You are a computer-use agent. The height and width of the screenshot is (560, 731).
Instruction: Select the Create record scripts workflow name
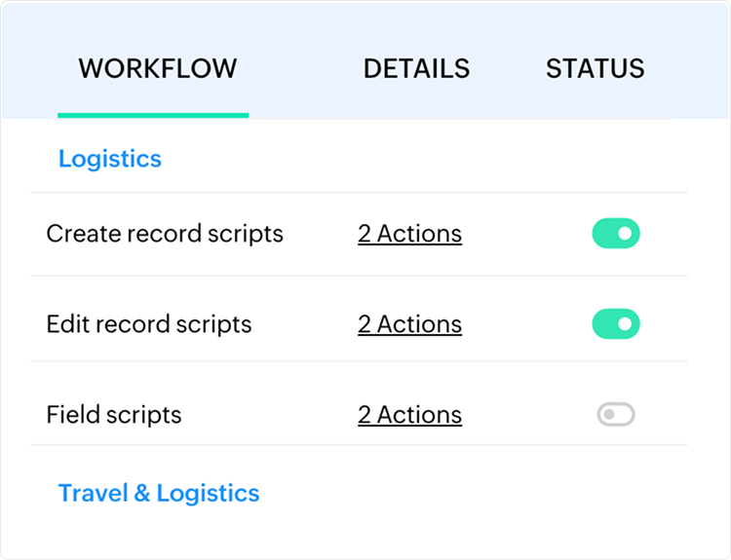pyautogui.click(x=165, y=234)
